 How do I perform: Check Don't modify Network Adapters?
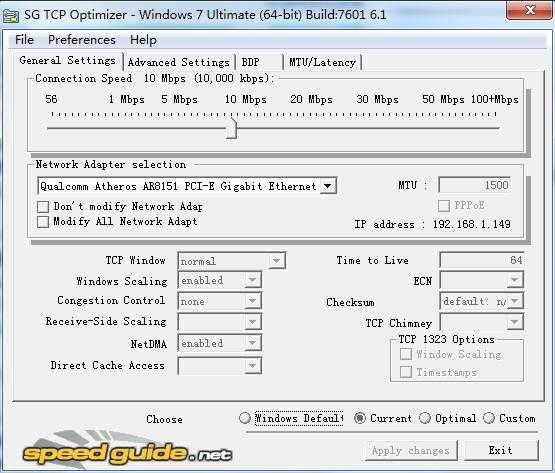coord(43,206)
